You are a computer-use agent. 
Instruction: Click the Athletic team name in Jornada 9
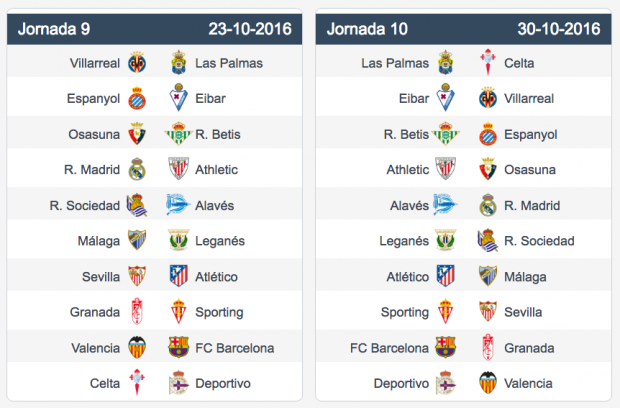click(x=216, y=170)
